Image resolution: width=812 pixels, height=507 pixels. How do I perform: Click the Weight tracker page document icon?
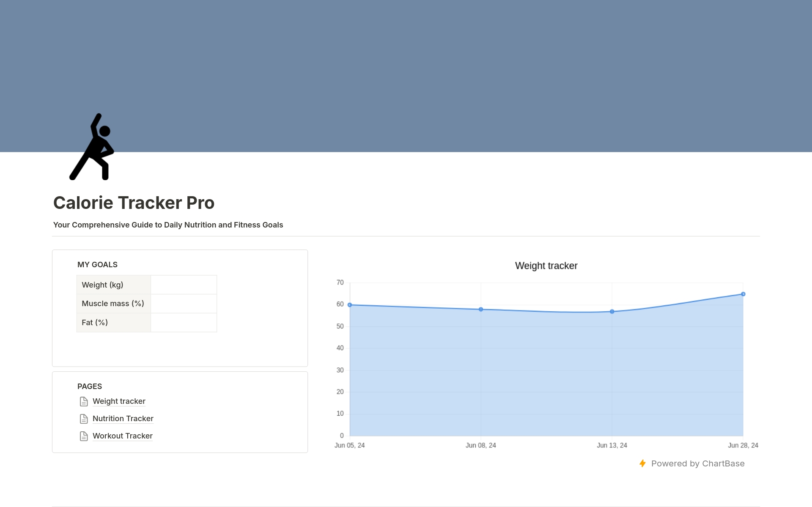(84, 401)
